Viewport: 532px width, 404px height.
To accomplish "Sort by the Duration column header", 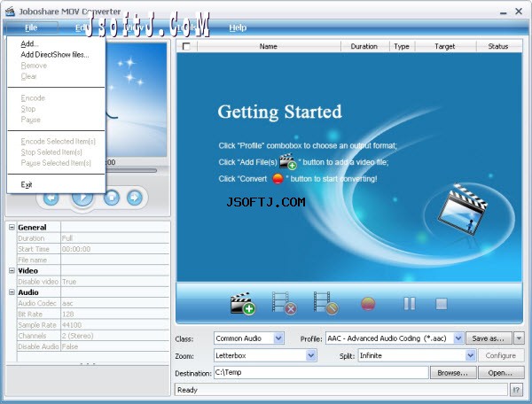I will coord(364,46).
